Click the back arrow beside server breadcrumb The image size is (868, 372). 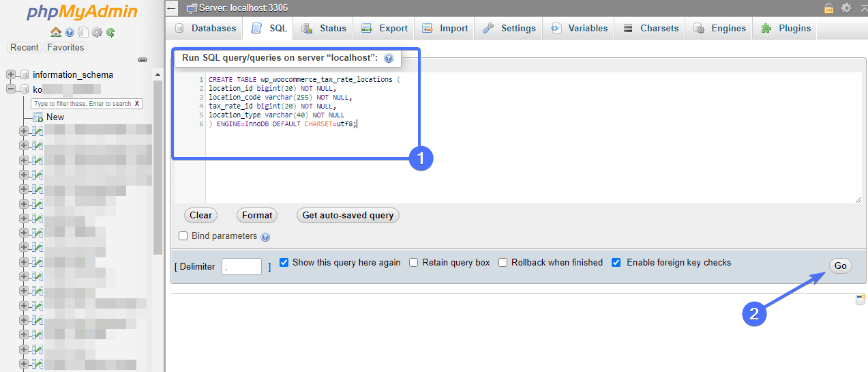pos(172,8)
